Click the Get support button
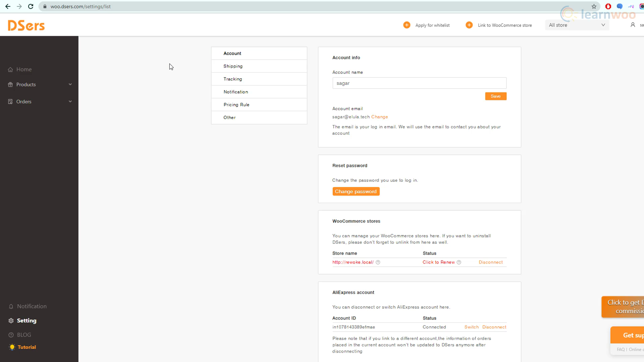Viewport: 644px width, 362px height. click(628, 335)
